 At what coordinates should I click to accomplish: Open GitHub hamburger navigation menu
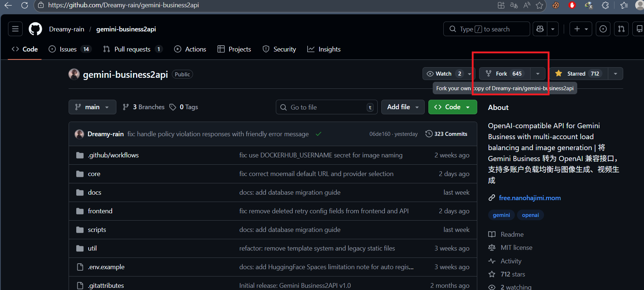click(15, 29)
